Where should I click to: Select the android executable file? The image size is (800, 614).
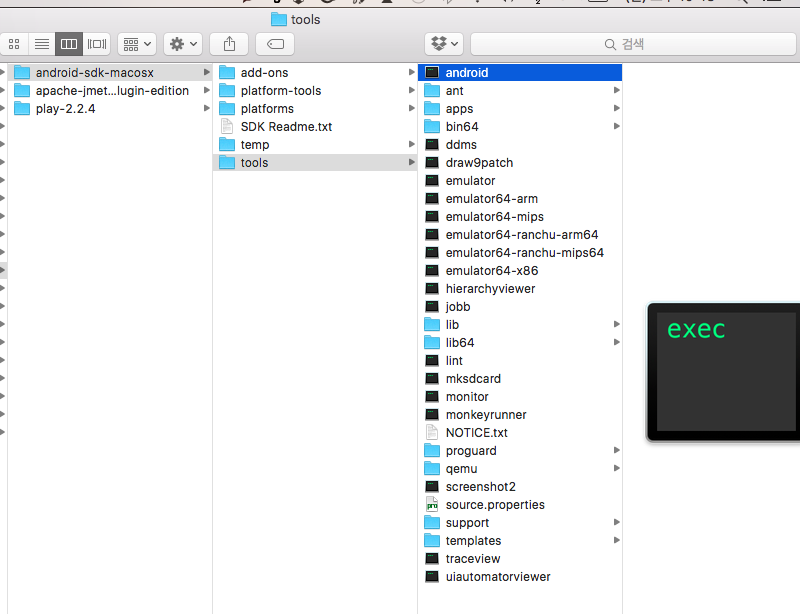520,72
